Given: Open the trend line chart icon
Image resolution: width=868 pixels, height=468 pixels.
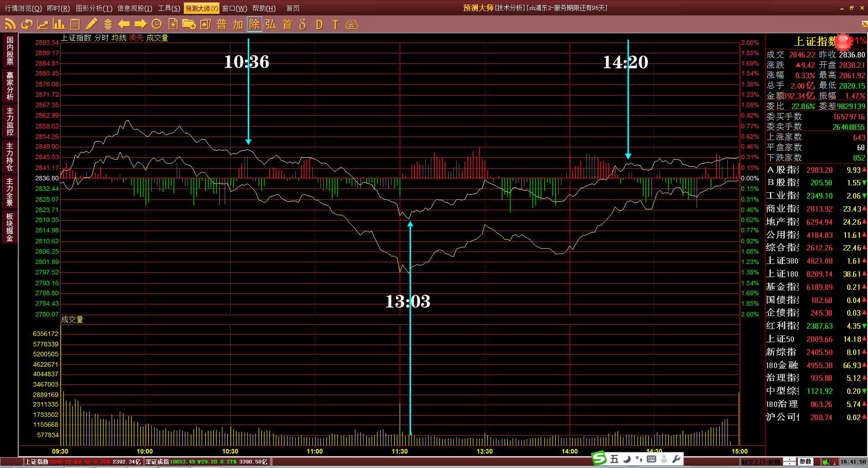Looking at the screenshot, I should coord(43,24).
